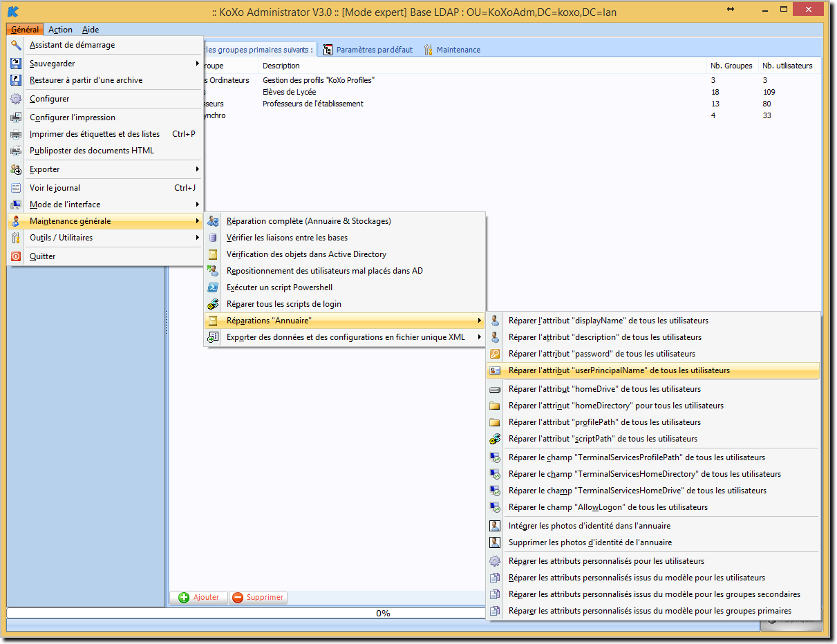
Task: Choose Vérification des objets dans Active Directory
Action: 344,254
